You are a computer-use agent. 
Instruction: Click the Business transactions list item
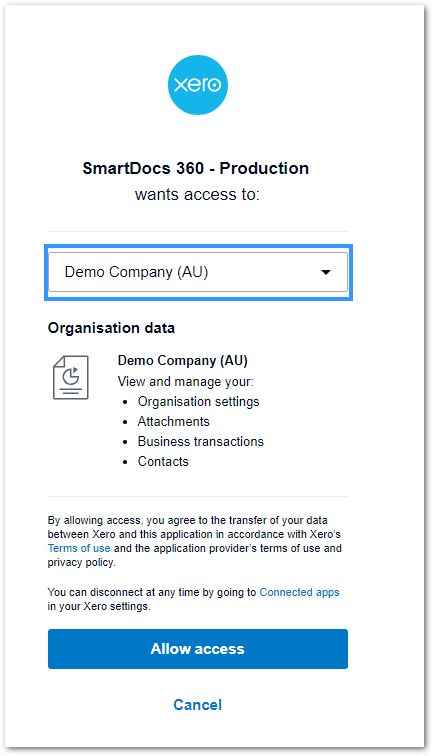click(201, 441)
